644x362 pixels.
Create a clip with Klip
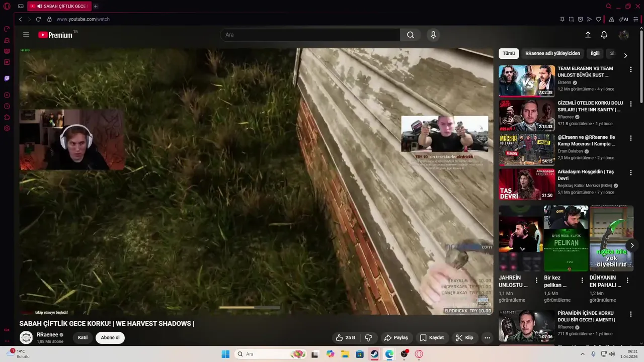click(x=464, y=338)
